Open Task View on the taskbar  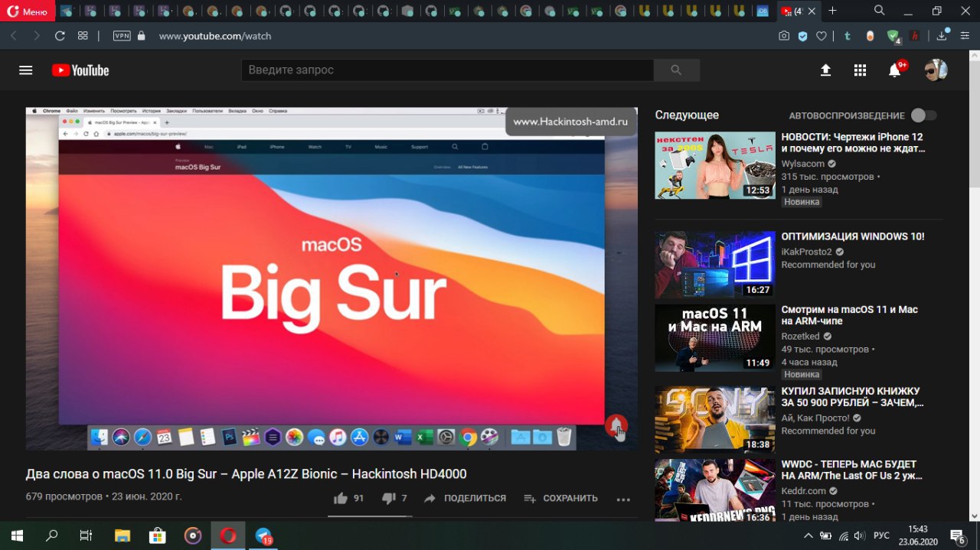[x=87, y=535]
